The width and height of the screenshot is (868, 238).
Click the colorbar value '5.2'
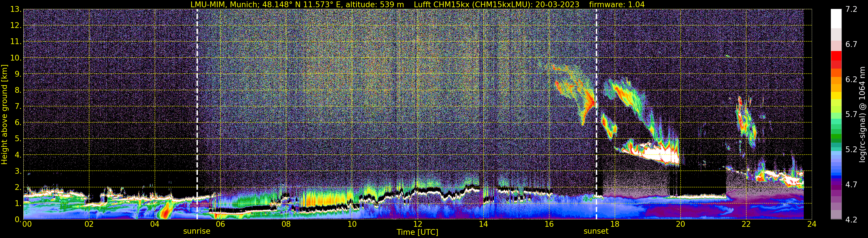point(851,150)
